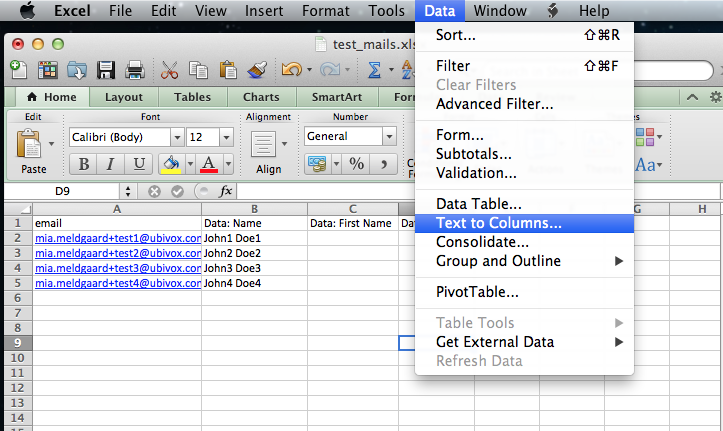Open ribbon preferences gear icon
The image size is (723, 431).
point(716,97)
